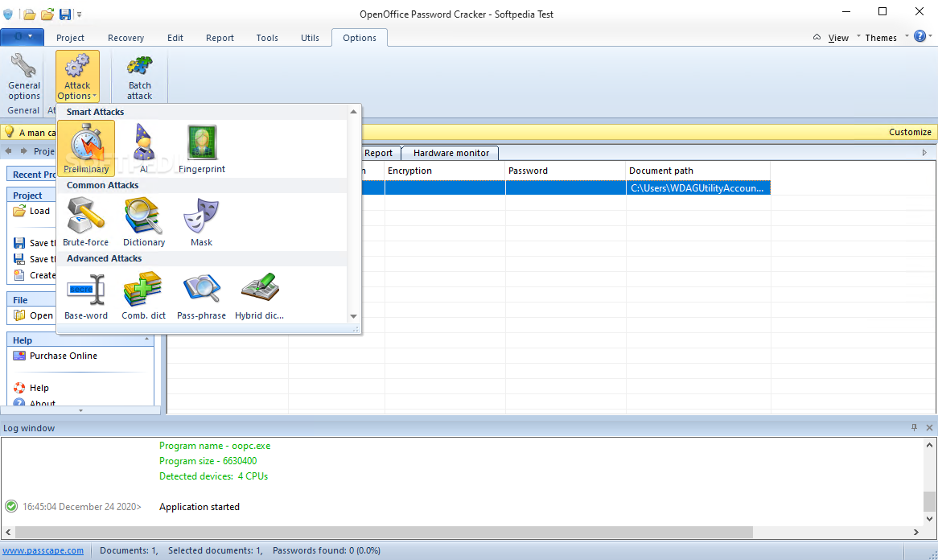
Task: Click the sidebar scroll down arrow
Action: tap(80, 410)
